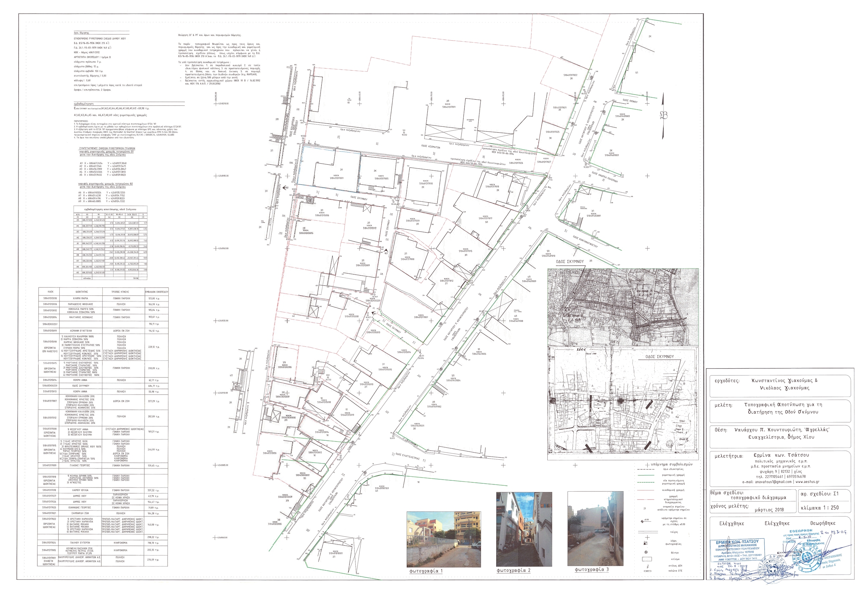Click the www.aestus.gr website text
The image size is (868, 593).
click(x=807, y=481)
